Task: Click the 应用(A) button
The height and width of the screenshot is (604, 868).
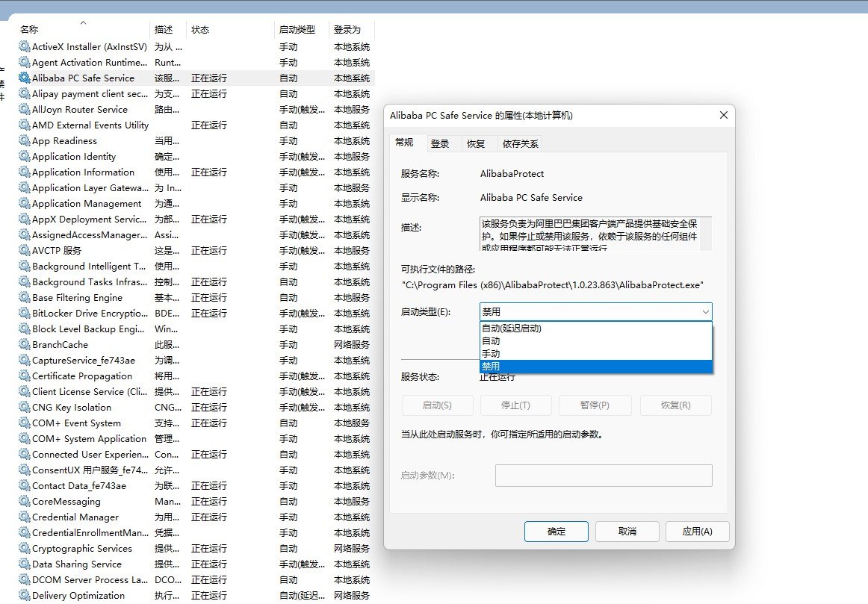Action: tap(697, 531)
